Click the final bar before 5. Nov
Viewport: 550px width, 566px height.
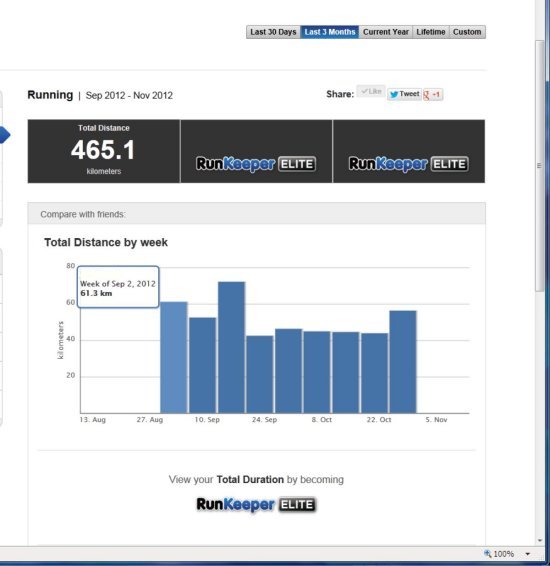403,362
